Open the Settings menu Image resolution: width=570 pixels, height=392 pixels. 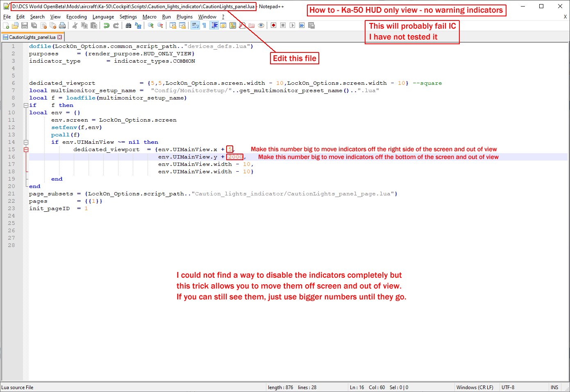(128, 17)
